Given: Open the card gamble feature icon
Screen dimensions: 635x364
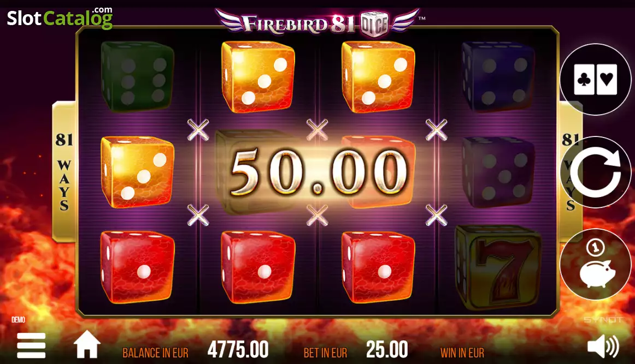Looking at the screenshot, I should tap(595, 79).
